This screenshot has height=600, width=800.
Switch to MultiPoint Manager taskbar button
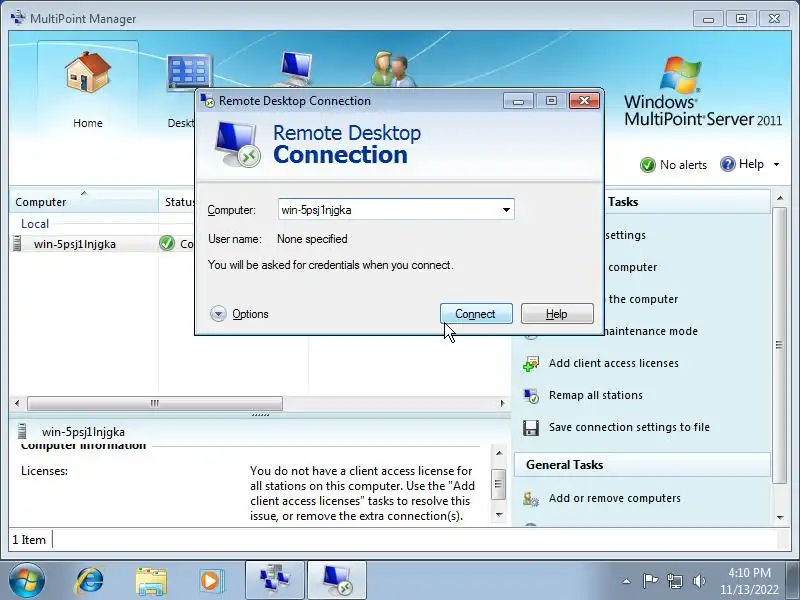[275, 580]
